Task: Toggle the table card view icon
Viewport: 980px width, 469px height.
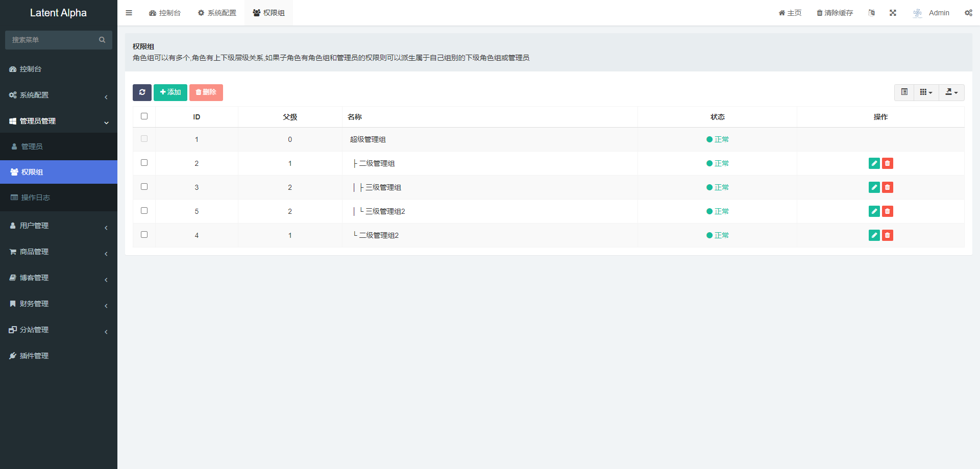Action: coord(904,92)
